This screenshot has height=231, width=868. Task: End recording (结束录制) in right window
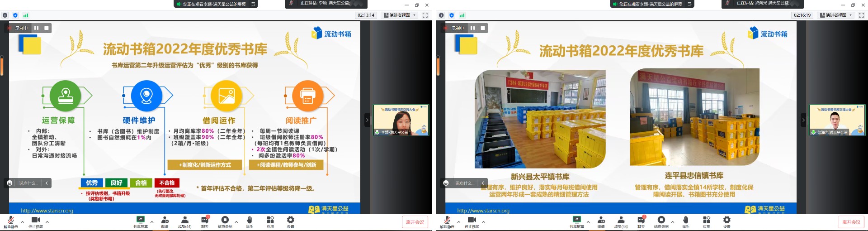point(661,222)
